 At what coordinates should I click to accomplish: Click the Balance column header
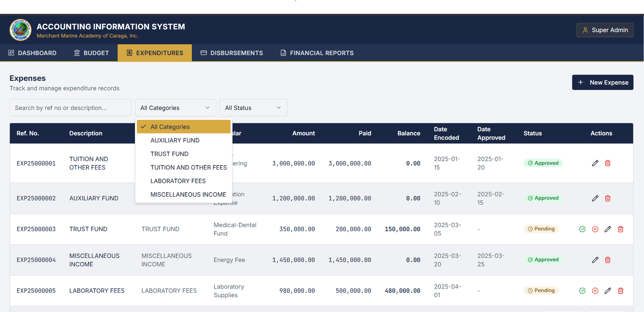click(x=409, y=133)
